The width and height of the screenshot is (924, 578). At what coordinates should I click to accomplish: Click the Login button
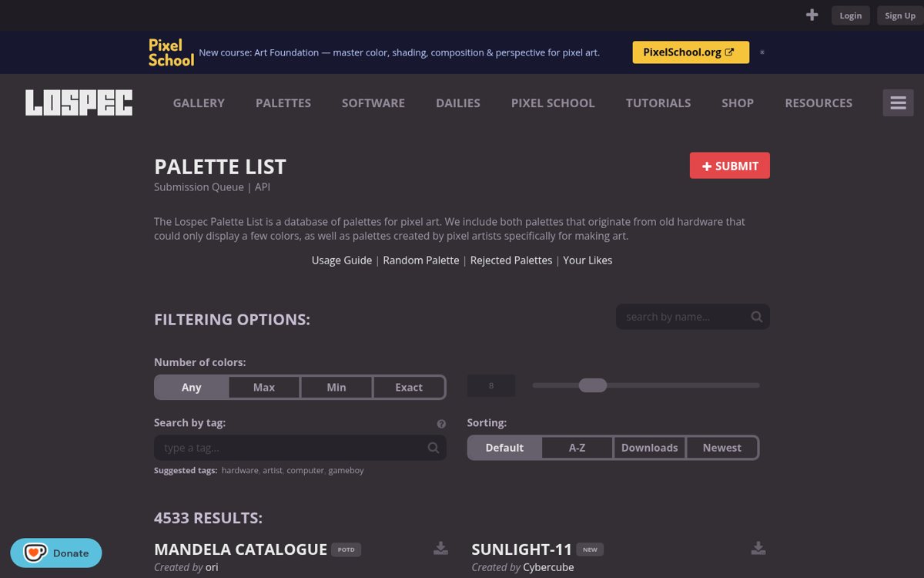(x=851, y=15)
